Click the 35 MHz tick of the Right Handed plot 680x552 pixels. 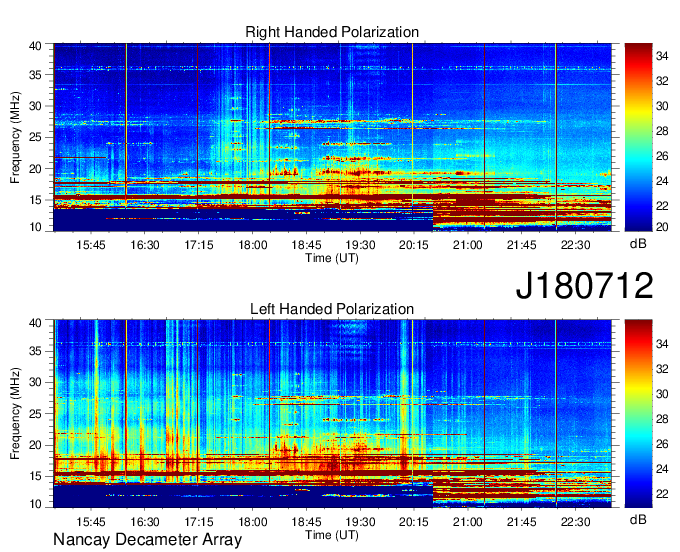tap(35, 75)
